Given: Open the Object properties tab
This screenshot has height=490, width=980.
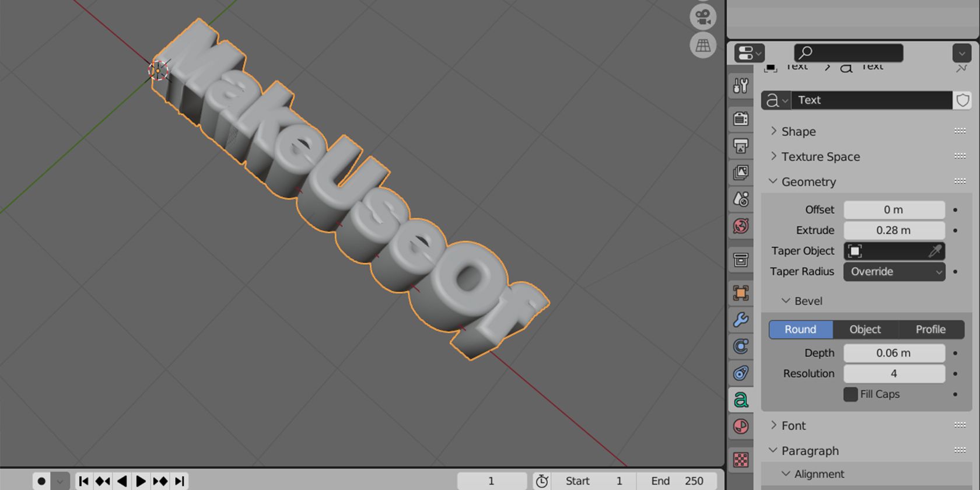Looking at the screenshot, I should pyautogui.click(x=741, y=293).
